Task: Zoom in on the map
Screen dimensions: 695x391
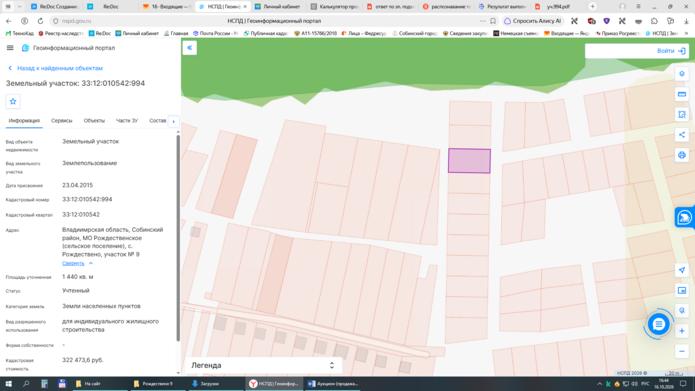Action: [682, 331]
